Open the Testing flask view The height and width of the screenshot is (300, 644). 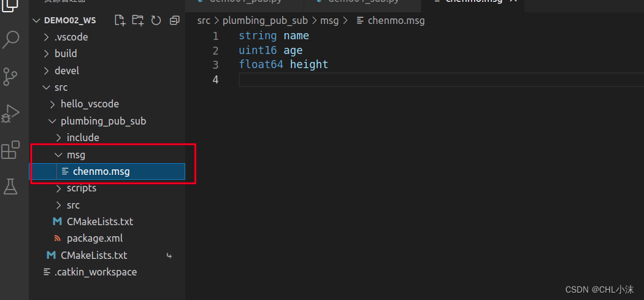[x=10, y=187]
